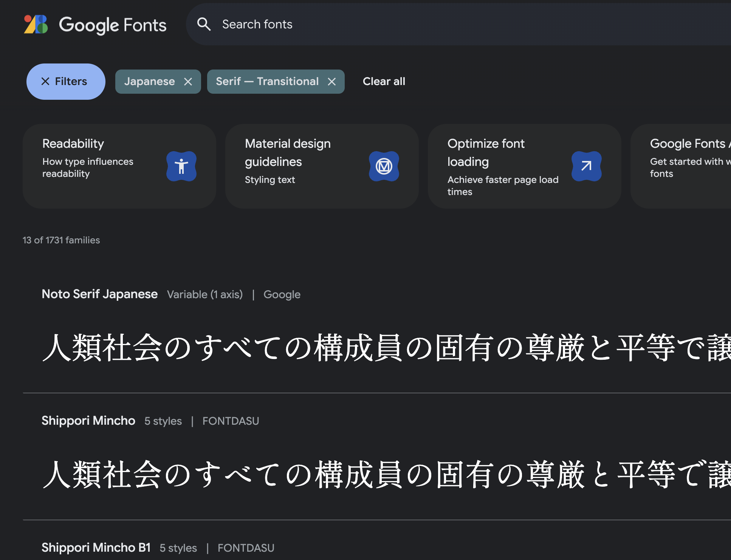Toggle off the Japanese filter chip
The height and width of the screenshot is (560, 731).
point(150,81)
